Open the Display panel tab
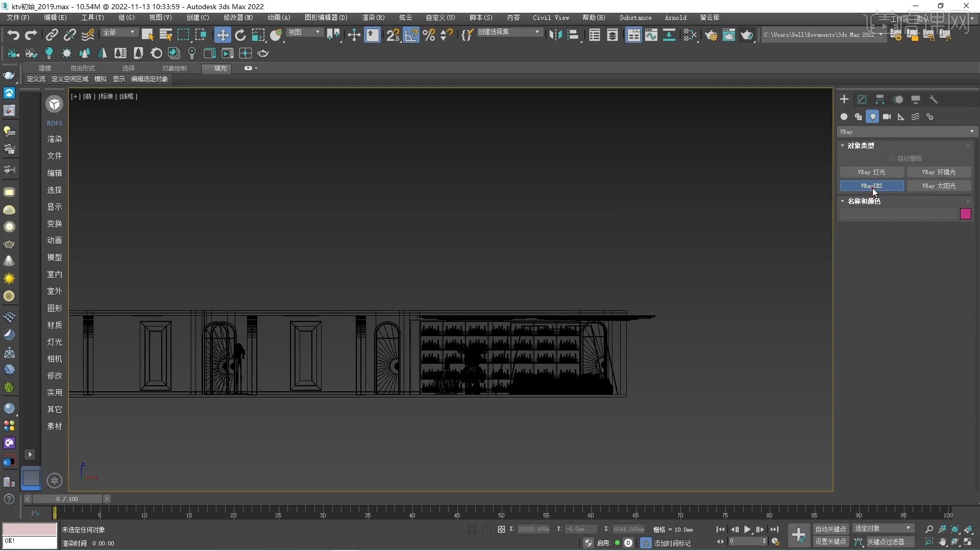The image size is (980, 551). pos(916,99)
